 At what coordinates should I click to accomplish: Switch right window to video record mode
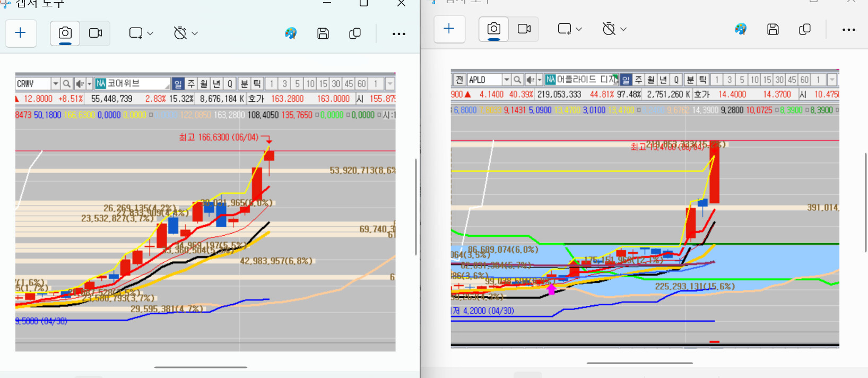tap(524, 29)
